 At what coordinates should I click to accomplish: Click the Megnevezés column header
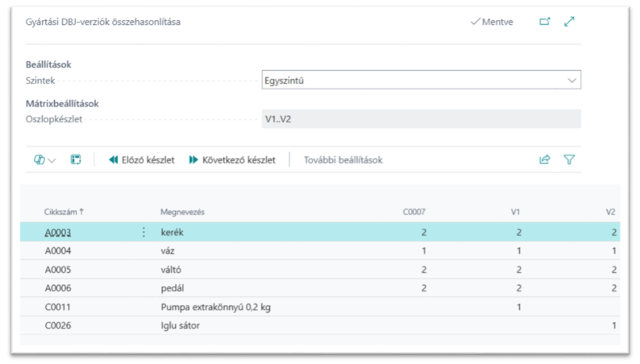(182, 212)
